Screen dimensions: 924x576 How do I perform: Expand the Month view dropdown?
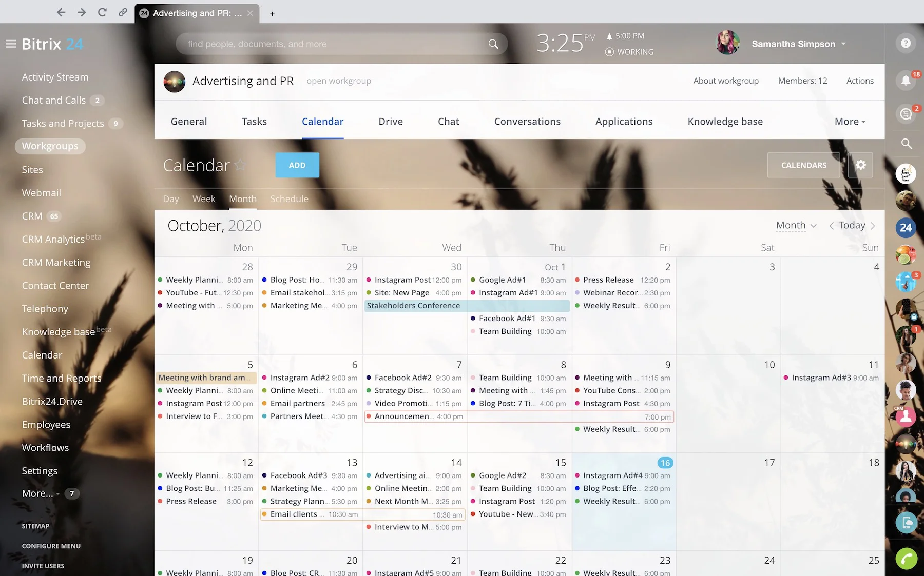point(796,225)
